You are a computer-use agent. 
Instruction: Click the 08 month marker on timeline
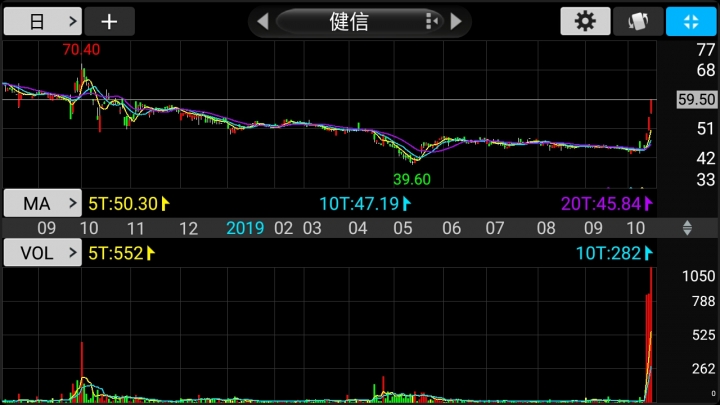546,228
